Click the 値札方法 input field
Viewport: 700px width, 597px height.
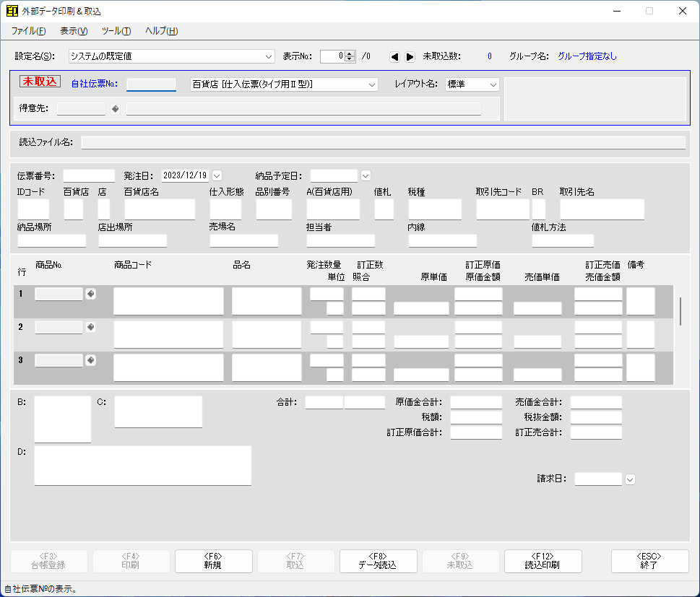(563, 241)
